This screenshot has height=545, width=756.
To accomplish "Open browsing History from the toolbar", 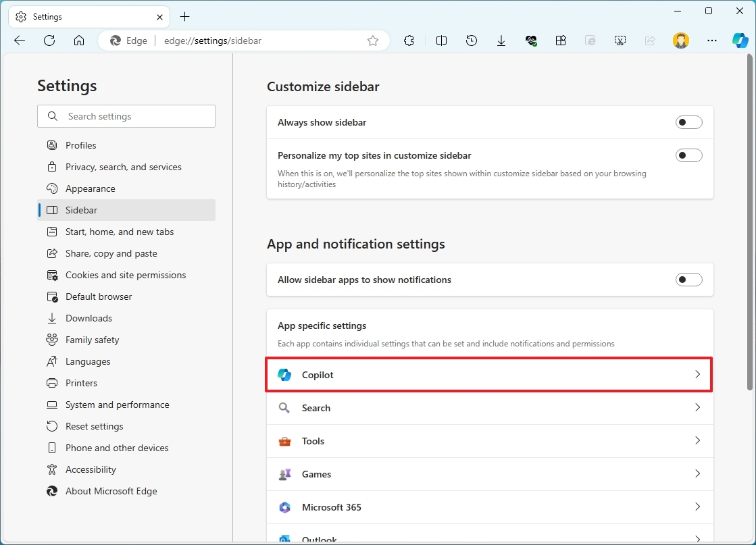I will 472,41.
